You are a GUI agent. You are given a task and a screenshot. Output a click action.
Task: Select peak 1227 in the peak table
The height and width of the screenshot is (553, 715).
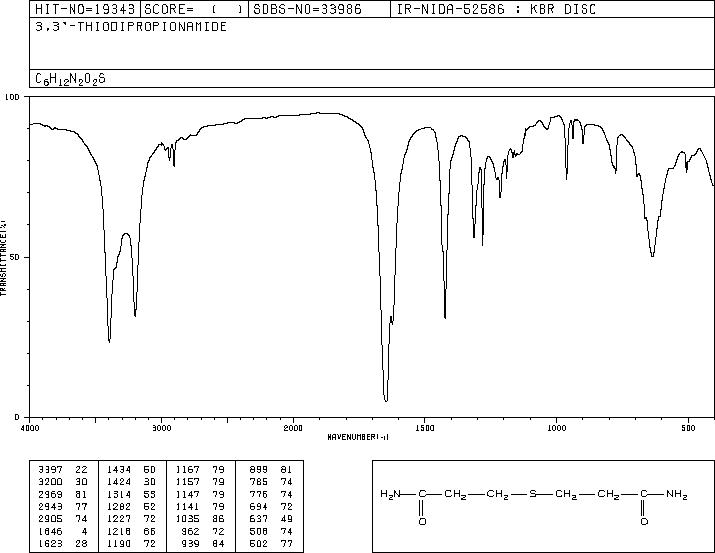point(119,519)
